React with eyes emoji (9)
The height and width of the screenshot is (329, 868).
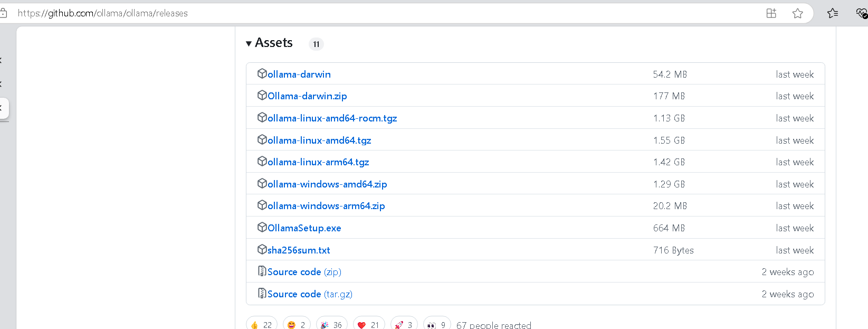[437, 324]
